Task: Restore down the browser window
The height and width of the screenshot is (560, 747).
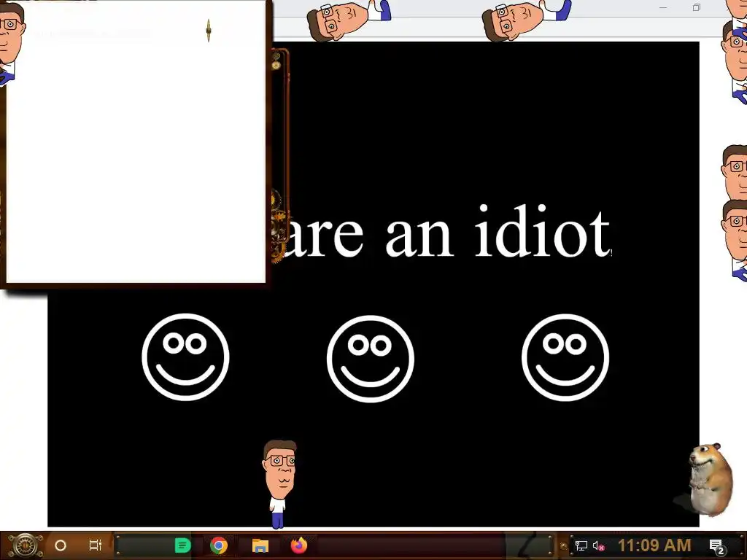Action: pos(697,7)
